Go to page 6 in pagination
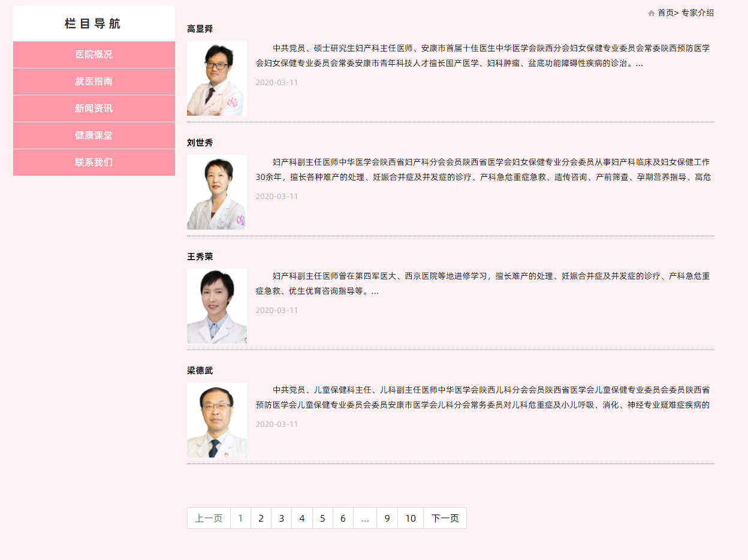748x560 pixels. (343, 518)
